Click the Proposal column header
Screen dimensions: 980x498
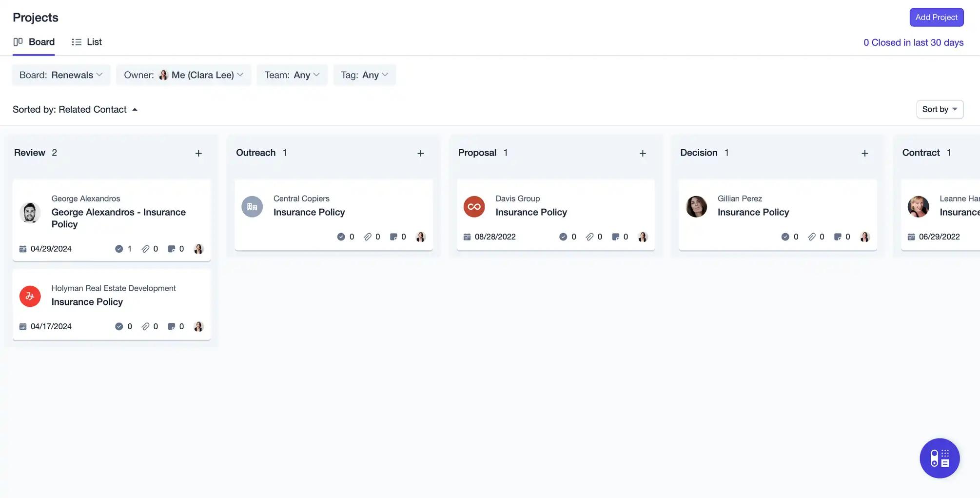tap(477, 153)
